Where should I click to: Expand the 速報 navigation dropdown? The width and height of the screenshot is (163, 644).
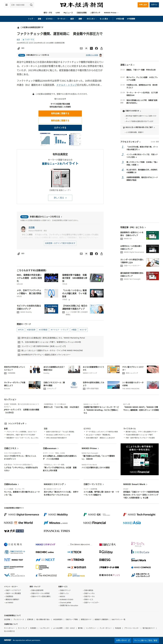pyautogui.click(x=40, y=19)
